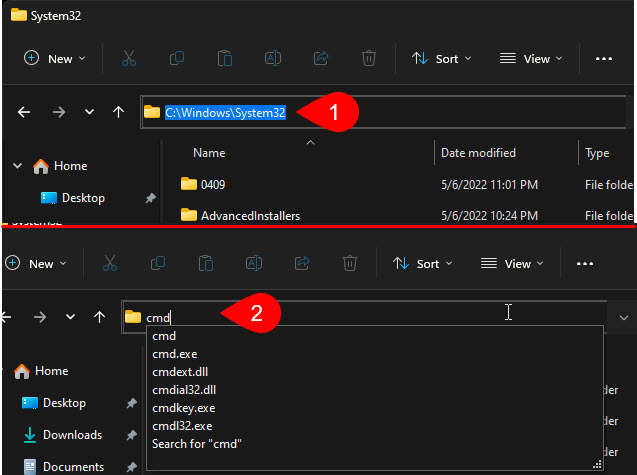The width and height of the screenshot is (637, 475).
Task: Go forward using upper window forward arrow
Action: click(59, 112)
